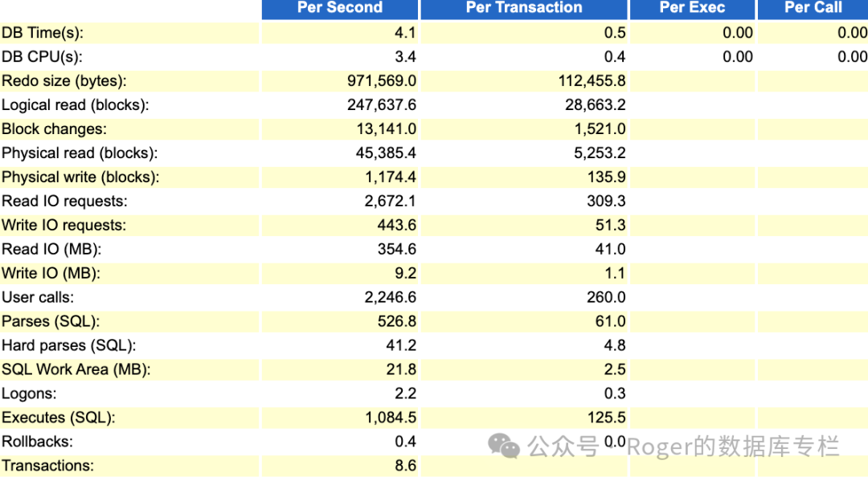Select the Transactions row label
Viewport: 868px width, 481px height.
47,466
